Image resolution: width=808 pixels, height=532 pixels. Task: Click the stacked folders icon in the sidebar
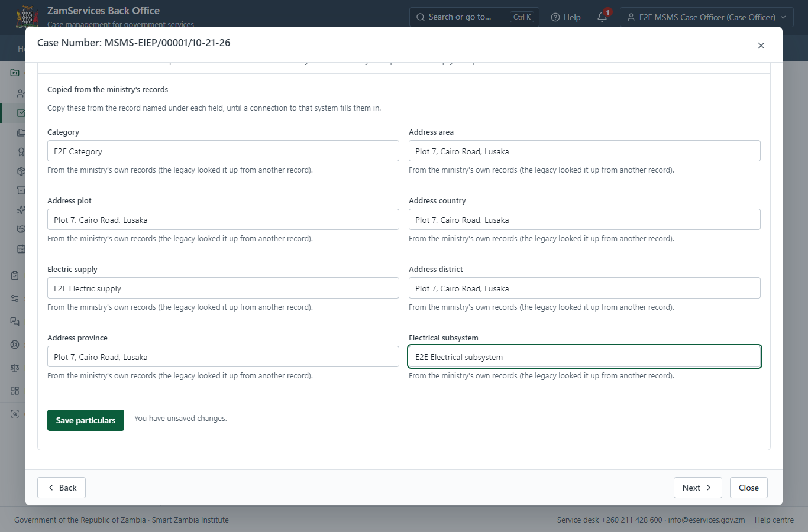click(x=21, y=132)
